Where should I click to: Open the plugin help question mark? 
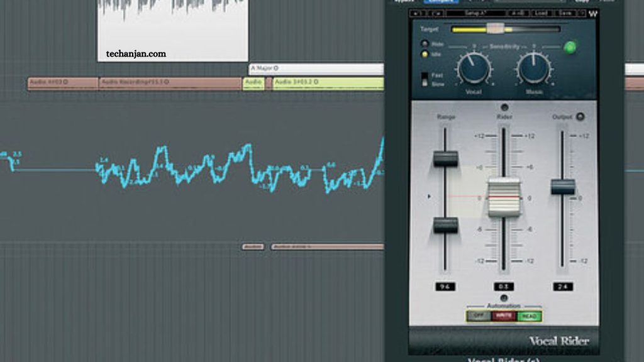tap(582, 14)
